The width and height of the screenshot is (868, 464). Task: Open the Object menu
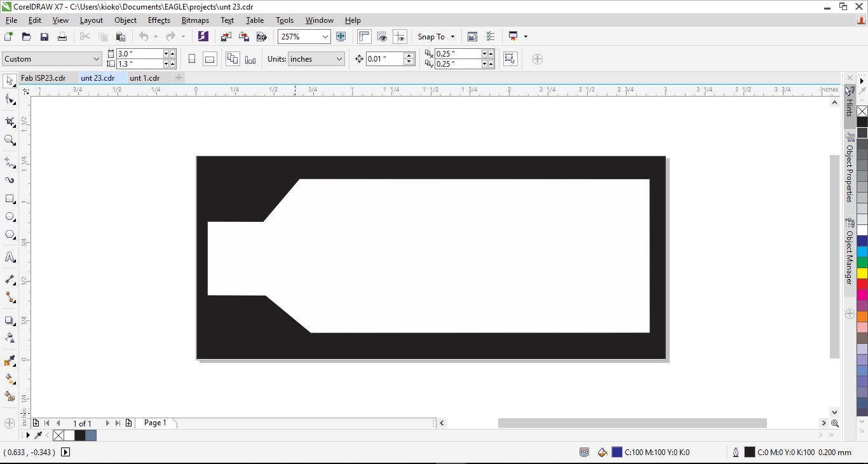pos(125,20)
